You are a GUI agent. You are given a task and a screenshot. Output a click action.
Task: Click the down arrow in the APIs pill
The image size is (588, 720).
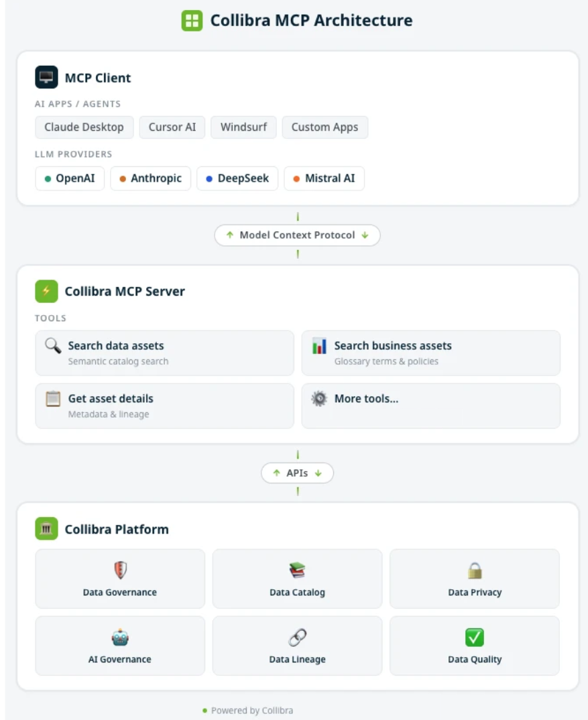[x=318, y=473]
